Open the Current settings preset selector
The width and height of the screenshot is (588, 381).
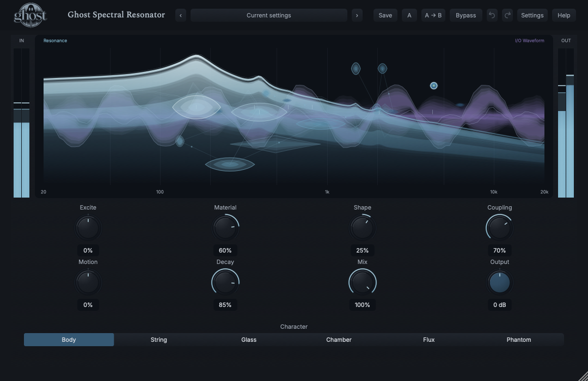[x=269, y=15]
